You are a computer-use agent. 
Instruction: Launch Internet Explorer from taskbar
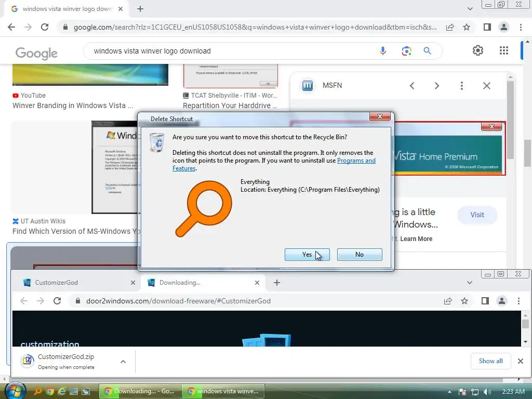[x=62, y=391]
